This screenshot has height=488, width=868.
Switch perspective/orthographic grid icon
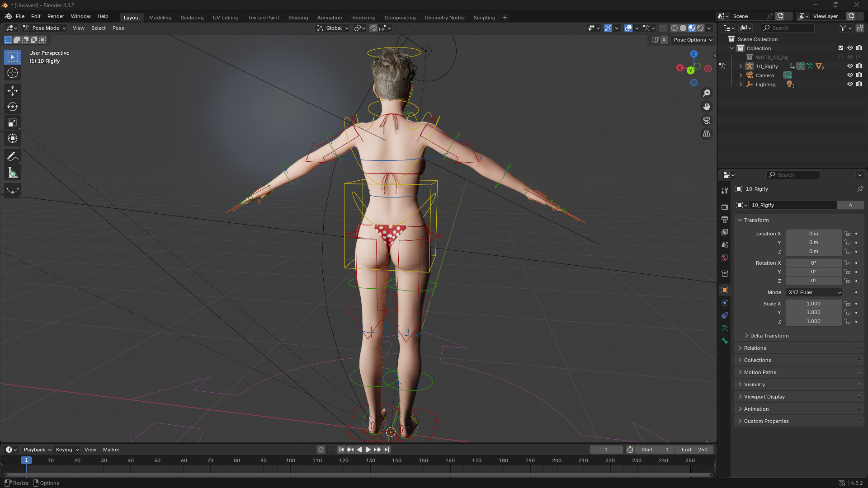pyautogui.click(x=707, y=134)
